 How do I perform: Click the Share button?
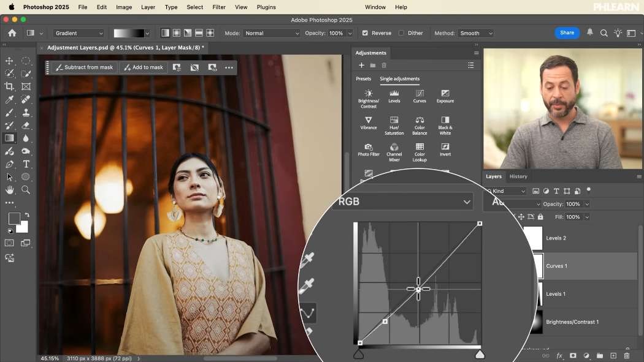coord(567,33)
